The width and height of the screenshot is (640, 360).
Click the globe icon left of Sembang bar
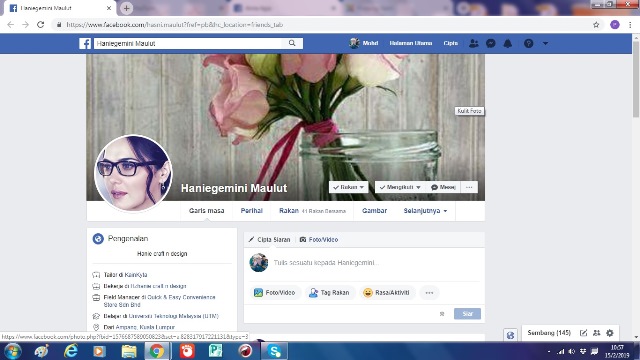click(x=510, y=335)
